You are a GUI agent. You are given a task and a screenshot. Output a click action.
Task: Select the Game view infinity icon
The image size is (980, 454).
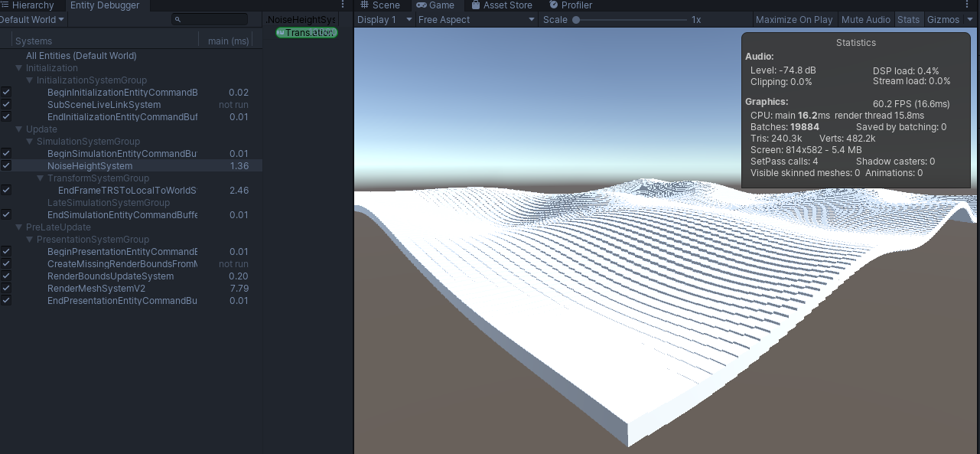(x=421, y=5)
